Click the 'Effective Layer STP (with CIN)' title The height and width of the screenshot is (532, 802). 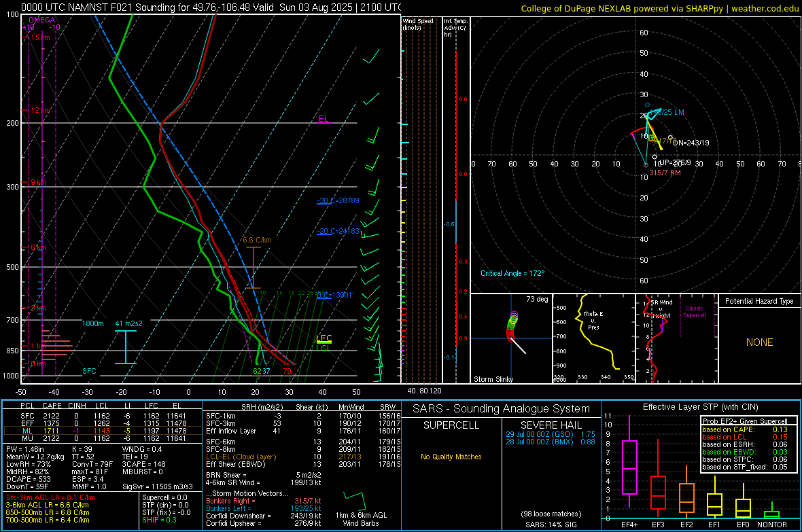pos(700,407)
